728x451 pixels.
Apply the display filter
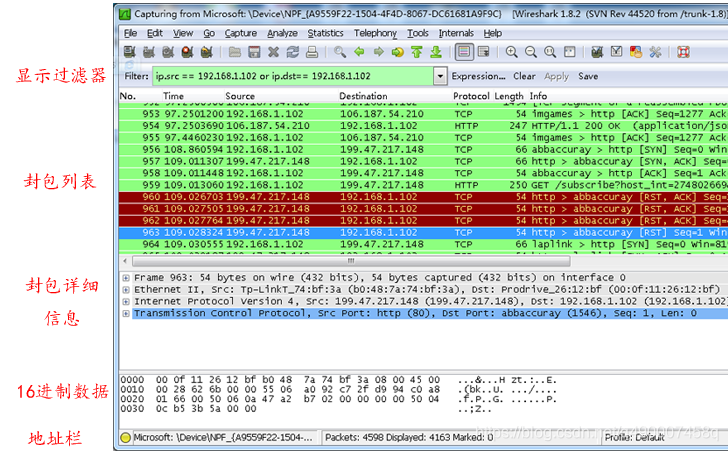point(556,76)
